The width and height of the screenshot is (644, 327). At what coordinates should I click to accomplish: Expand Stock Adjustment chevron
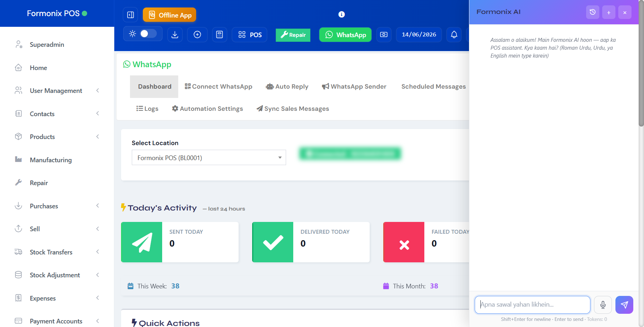click(x=98, y=275)
